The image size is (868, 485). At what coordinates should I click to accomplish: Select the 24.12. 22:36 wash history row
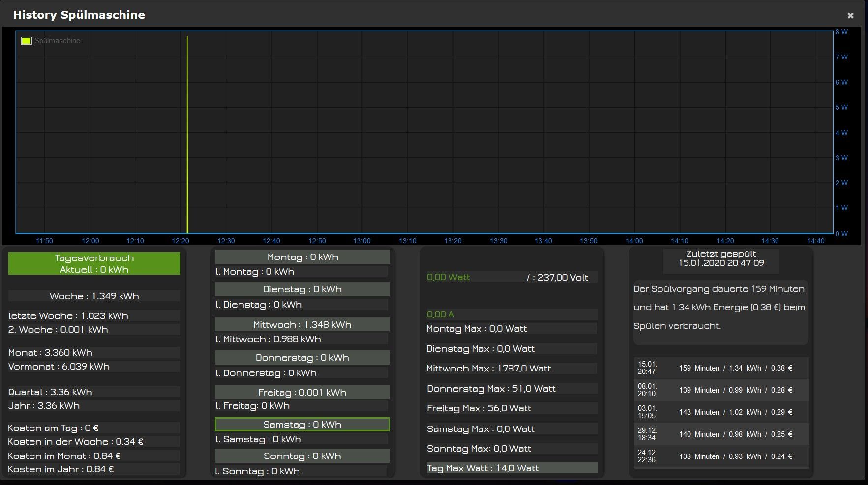click(721, 456)
